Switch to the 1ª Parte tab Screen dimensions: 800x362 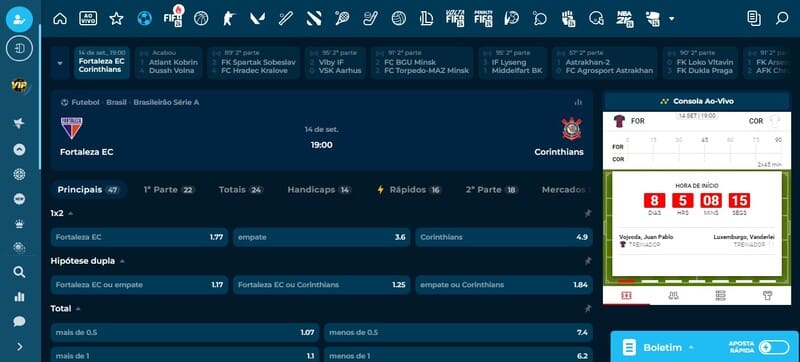tap(169, 190)
